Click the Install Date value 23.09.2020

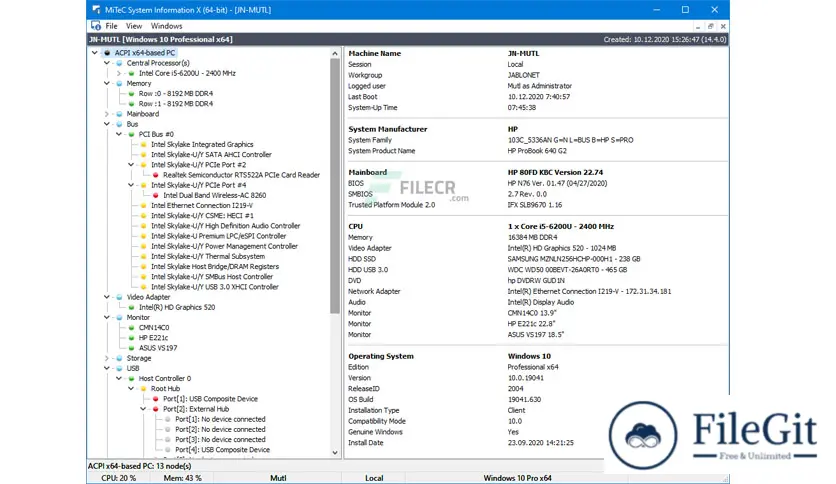pos(541,443)
